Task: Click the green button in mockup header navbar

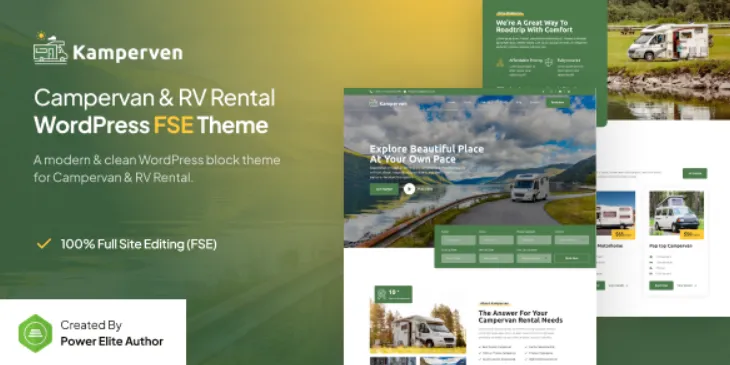Action: (558, 102)
